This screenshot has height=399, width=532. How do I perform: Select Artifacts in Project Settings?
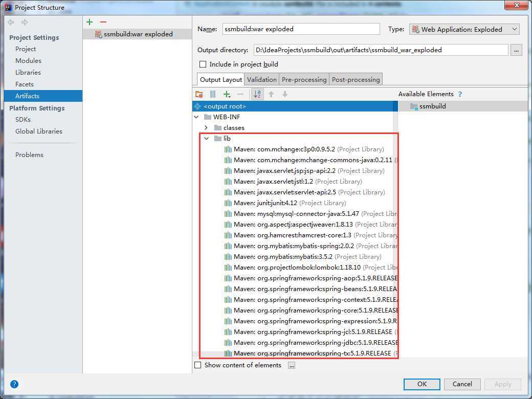click(43, 96)
